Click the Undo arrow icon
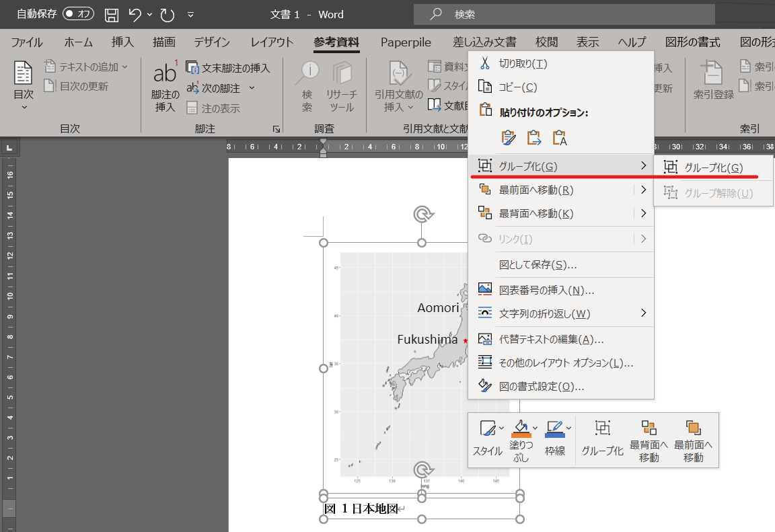This screenshot has width=775, height=532. pos(135,15)
